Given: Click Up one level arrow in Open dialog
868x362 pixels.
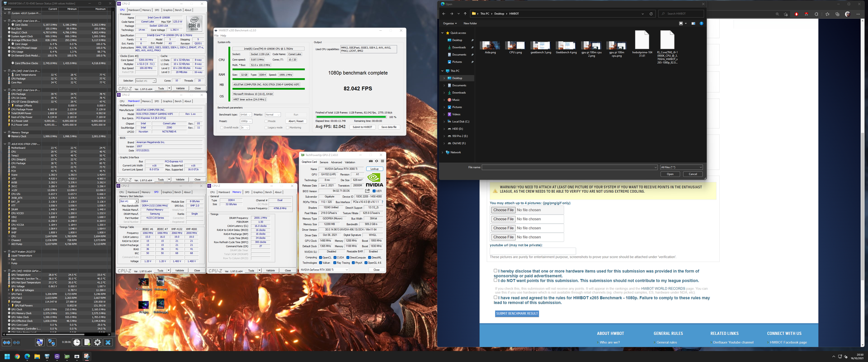Looking at the screenshot, I should pos(466,14).
